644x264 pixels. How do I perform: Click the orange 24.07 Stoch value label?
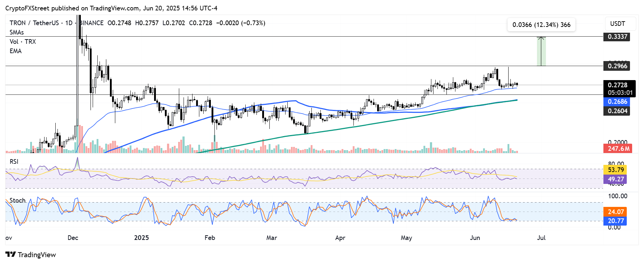coord(616,212)
